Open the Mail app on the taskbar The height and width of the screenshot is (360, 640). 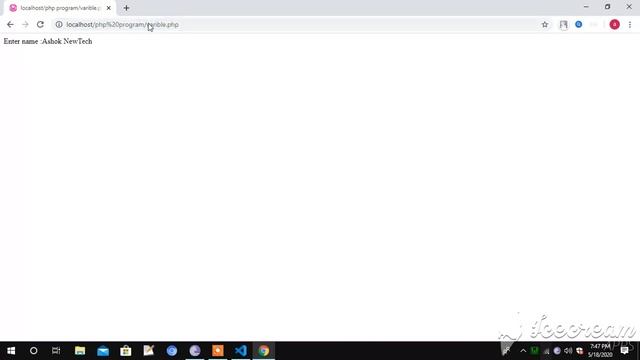103,351
